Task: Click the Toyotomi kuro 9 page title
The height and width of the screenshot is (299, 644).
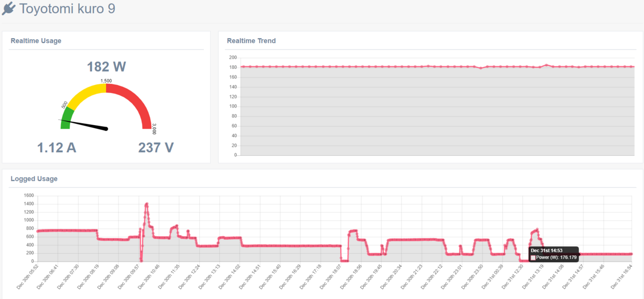Action: [x=67, y=9]
